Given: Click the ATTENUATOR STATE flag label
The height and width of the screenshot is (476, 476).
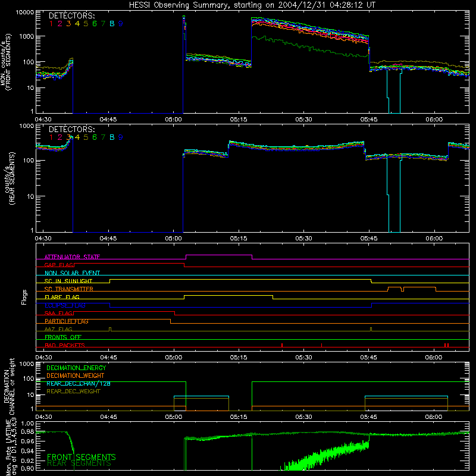Looking at the screenshot, I should 72,257.
